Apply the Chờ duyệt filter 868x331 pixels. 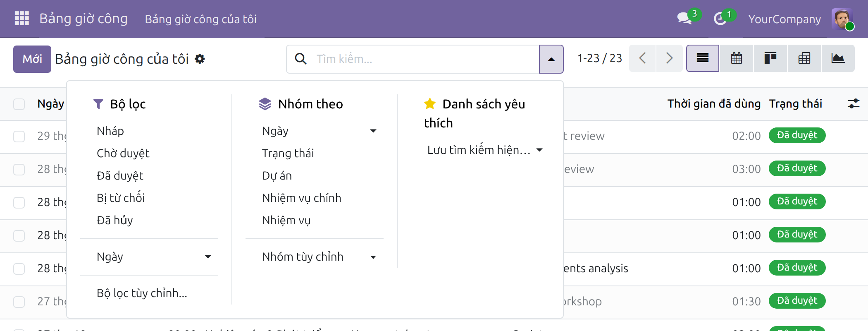click(x=123, y=153)
